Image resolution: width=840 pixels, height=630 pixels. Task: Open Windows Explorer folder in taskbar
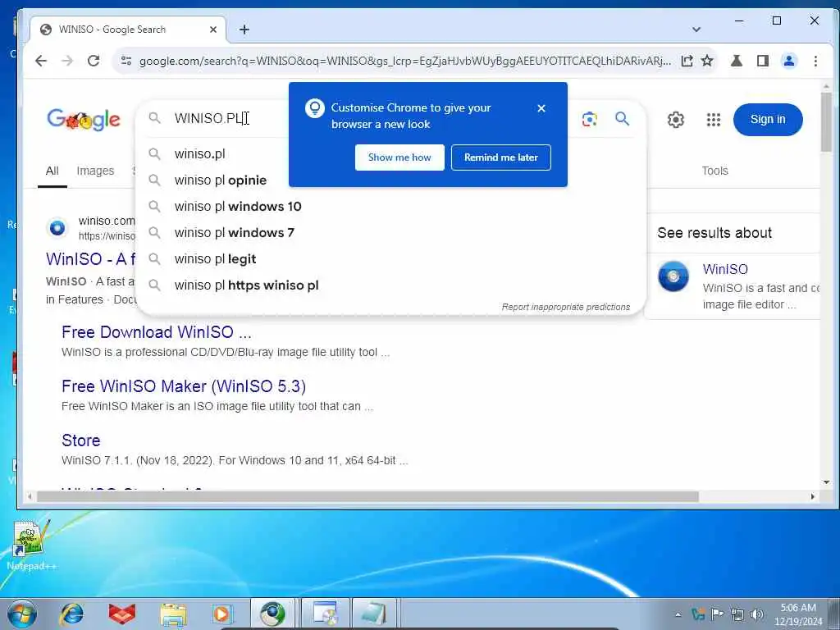tap(173, 614)
